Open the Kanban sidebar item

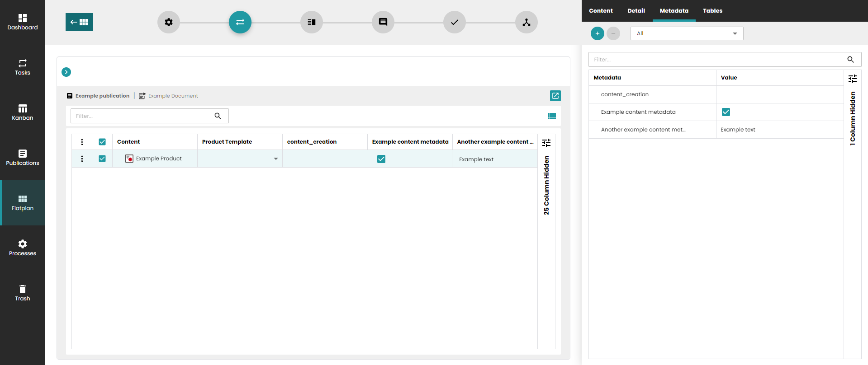[x=23, y=112]
